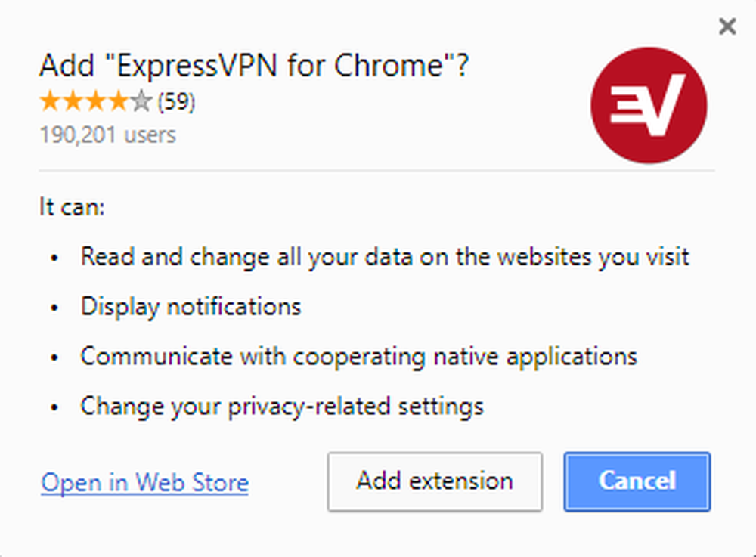The height and width of the screenshot is (557, 756).
Task: Click the second orange rating star
Action: tap(73, 102)
